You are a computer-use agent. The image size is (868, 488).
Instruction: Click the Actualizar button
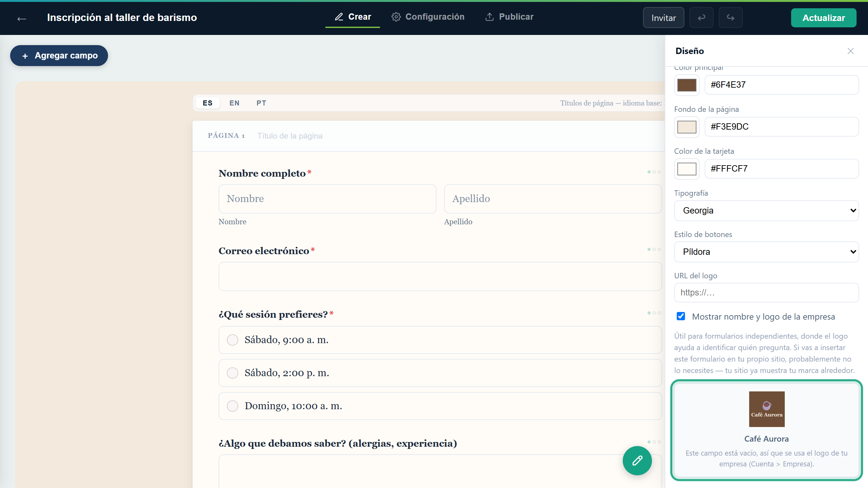pyautogui.click(x=824, y=17)
